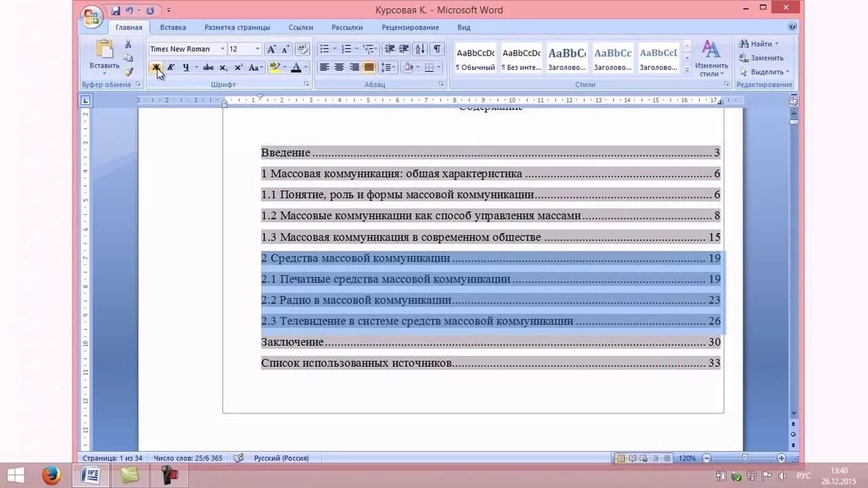Screen dimensions: 868x488
Task: Open Font dialog launcher
Action: [307, 84]
